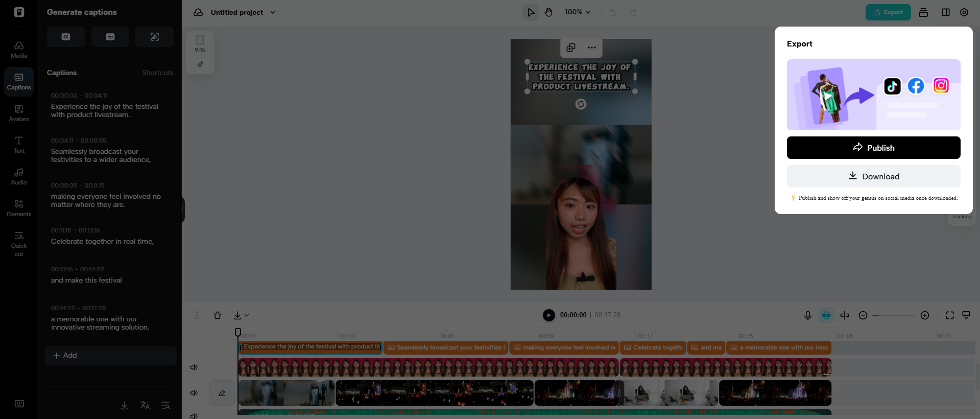Click the microphone record voiceover icon
The height and width of the screenshot is (419, 980).
(808, 315)
